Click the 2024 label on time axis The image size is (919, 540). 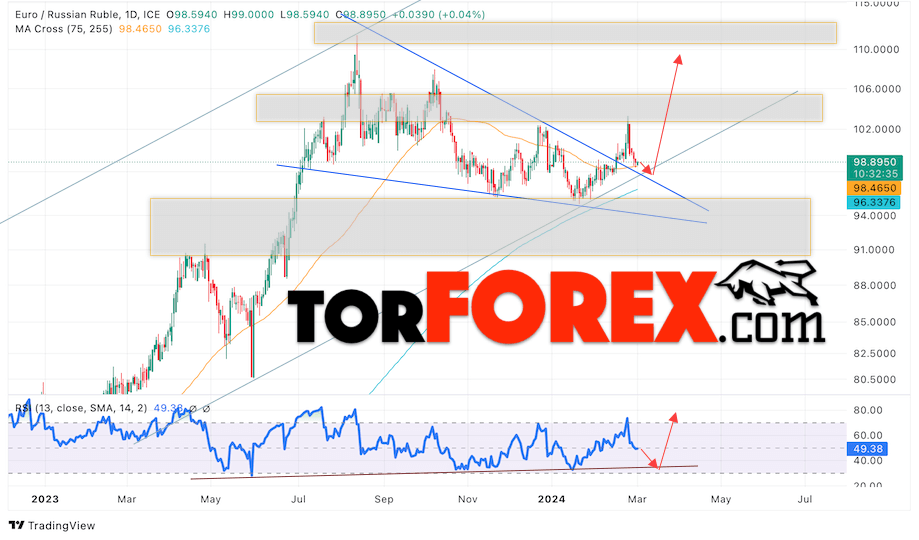tap(552, 500)
